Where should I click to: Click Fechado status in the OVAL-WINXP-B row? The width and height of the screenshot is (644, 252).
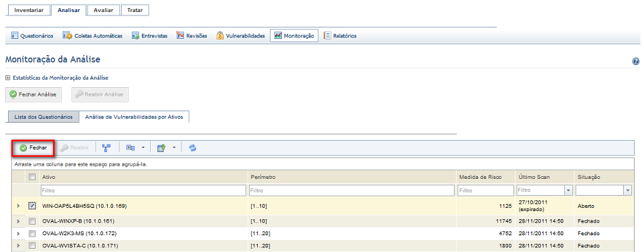tap(588, 221)
